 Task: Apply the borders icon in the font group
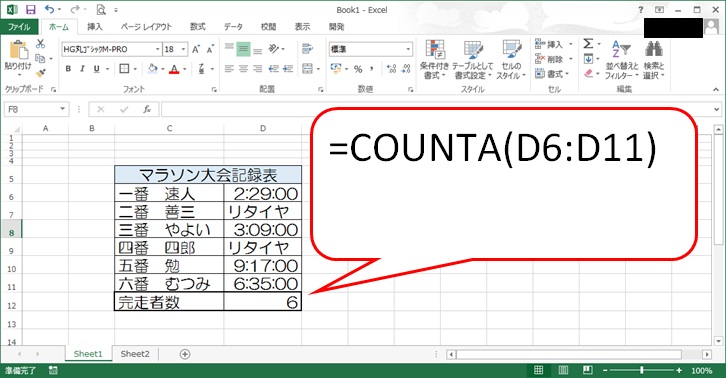click(124, 69)
